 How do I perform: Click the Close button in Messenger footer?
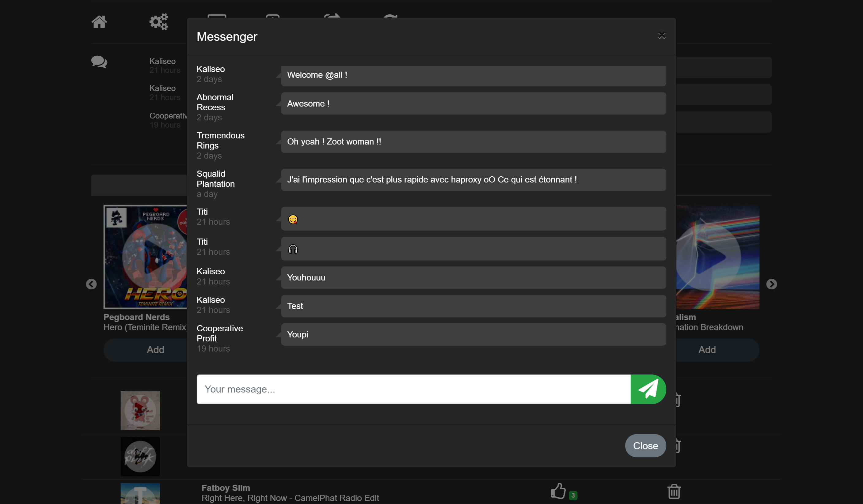click(645, 446)
